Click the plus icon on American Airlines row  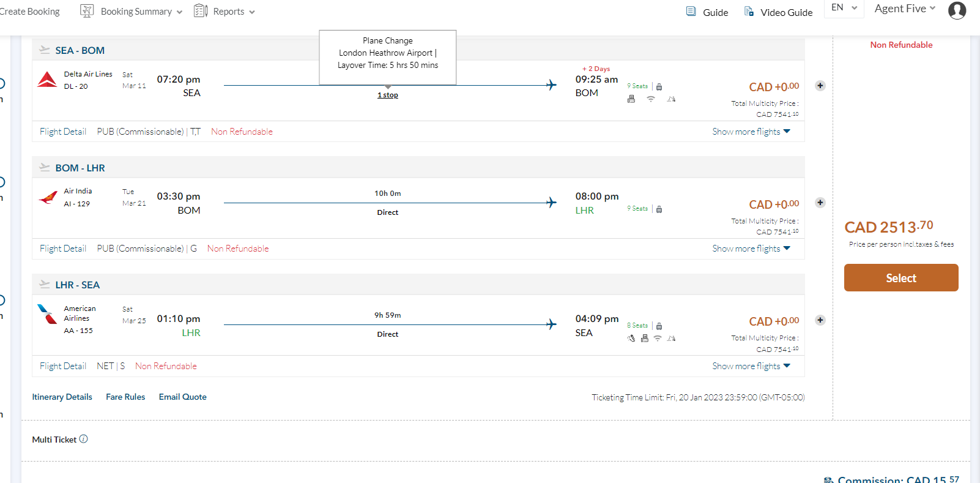(x=820, y=320)
